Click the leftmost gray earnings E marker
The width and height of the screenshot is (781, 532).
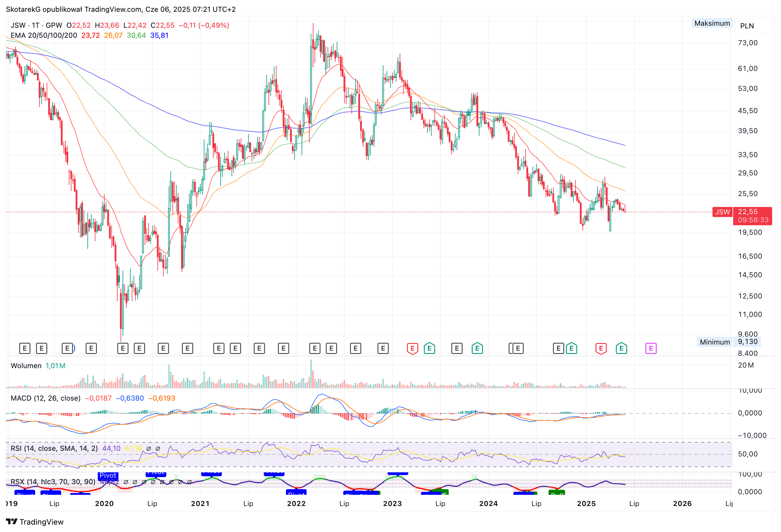pyautogui.click(x=25, y=348)
